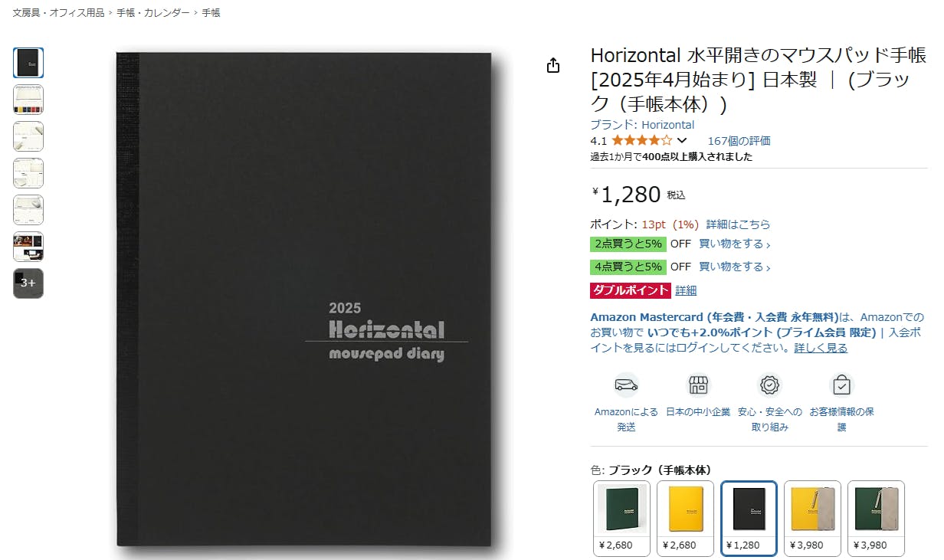This screenshot has height=560, width=944.
Task: Open 買い物をする link for 2点買うと5% OFF
Action: coord(734,244)
